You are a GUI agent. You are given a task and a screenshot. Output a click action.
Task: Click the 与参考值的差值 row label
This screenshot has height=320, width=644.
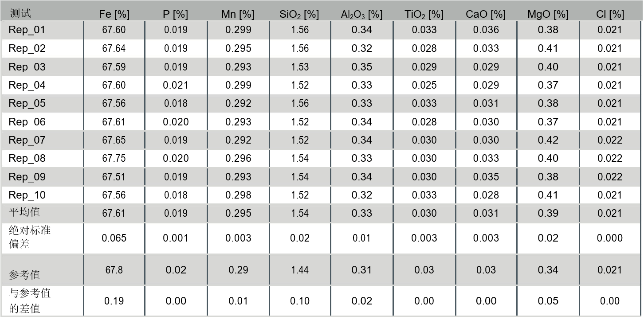(x=30, y=300)
